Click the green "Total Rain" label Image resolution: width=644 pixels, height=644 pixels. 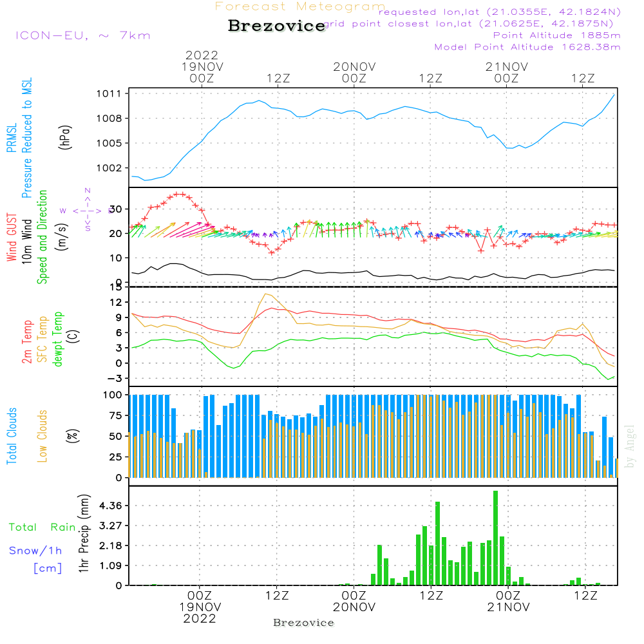tap(43, 527)
